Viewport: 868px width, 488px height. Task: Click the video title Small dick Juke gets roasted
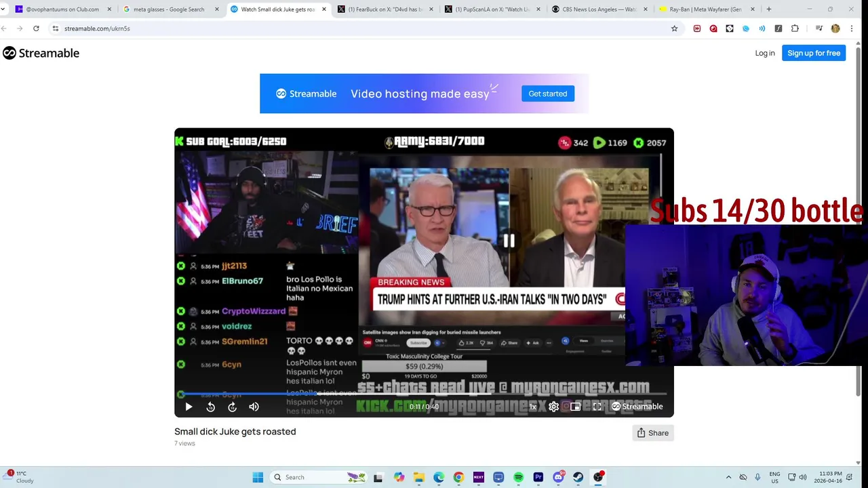click(x=235, y=431)
